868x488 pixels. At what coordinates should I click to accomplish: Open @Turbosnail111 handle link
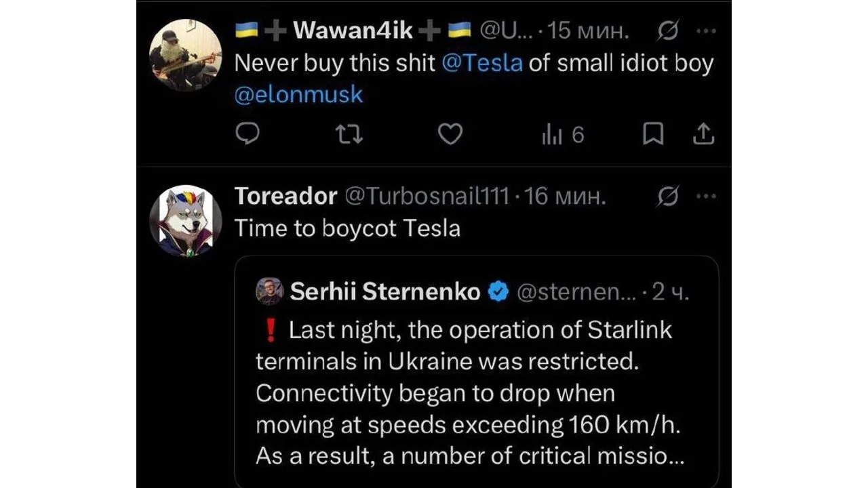[427, 197]
